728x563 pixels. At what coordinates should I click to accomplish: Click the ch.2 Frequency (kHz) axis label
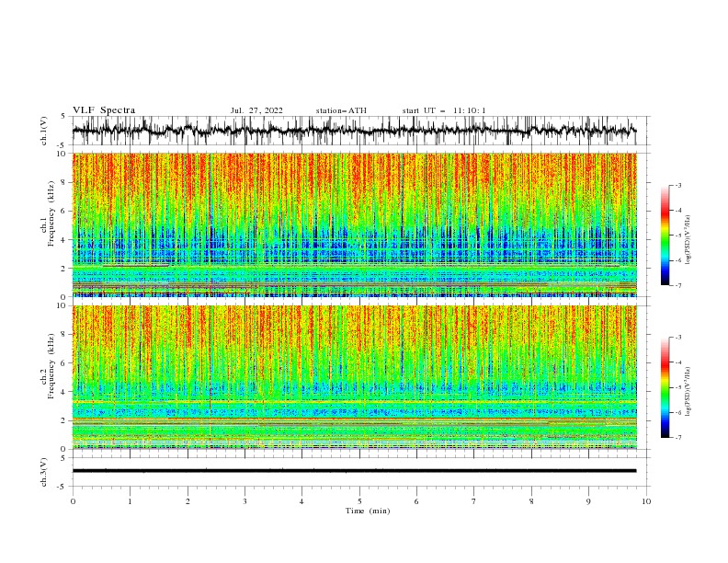click(x=48, y=365)
